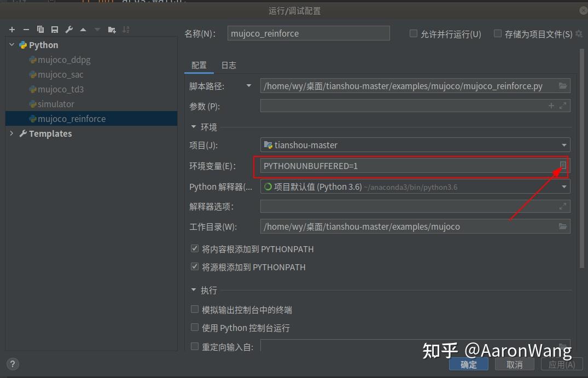Sort configurations with the sort icon

(x=127, y=29)
